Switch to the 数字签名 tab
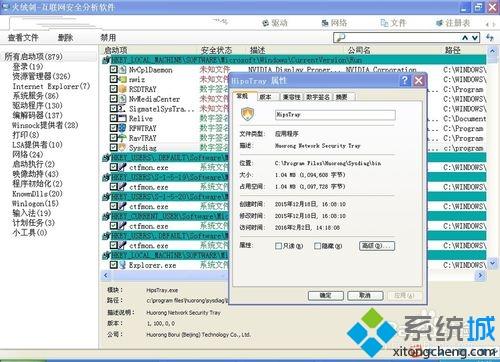The height and width of the screenshot is (362, 500). click(318, 97)
